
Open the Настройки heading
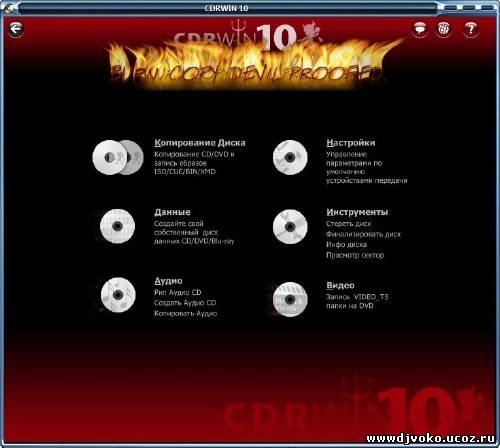click(x=351, y=143)
